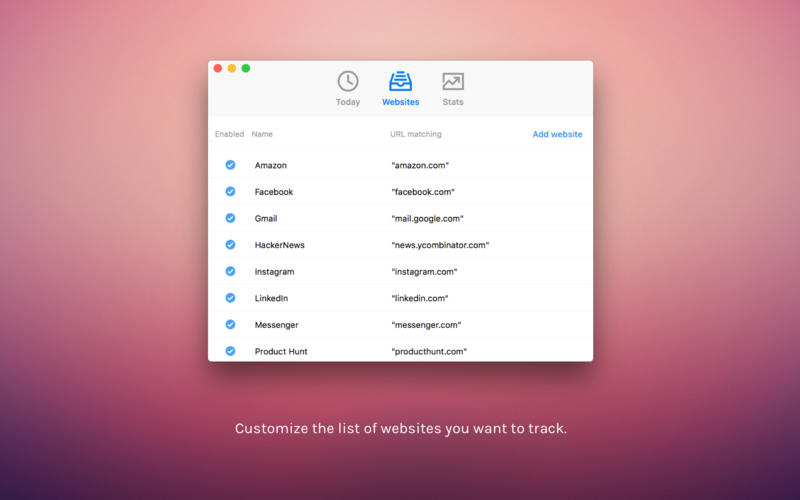Image resolution: width=800 pixels, height=500 pixels.
Task: Click the "linkedin.com" URL matching value
Action: [x=419, y=298]
